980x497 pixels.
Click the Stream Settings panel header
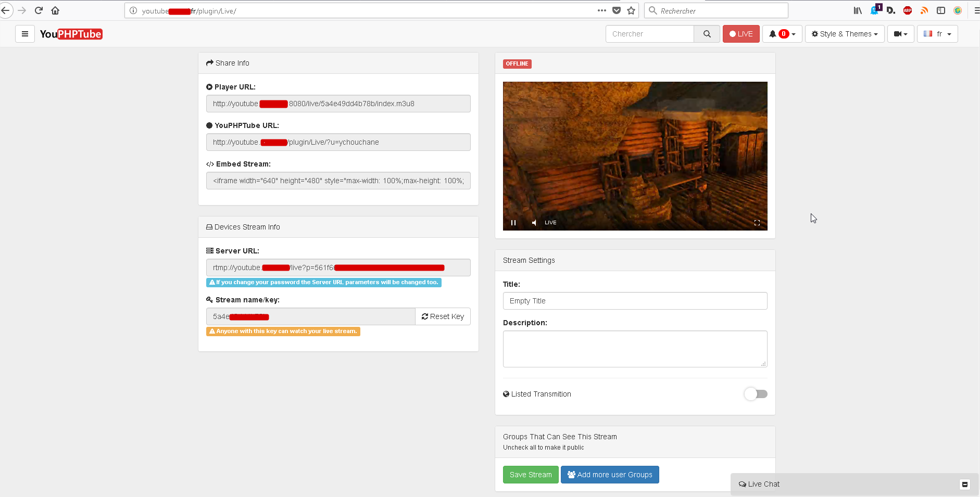tap(635, 260)
